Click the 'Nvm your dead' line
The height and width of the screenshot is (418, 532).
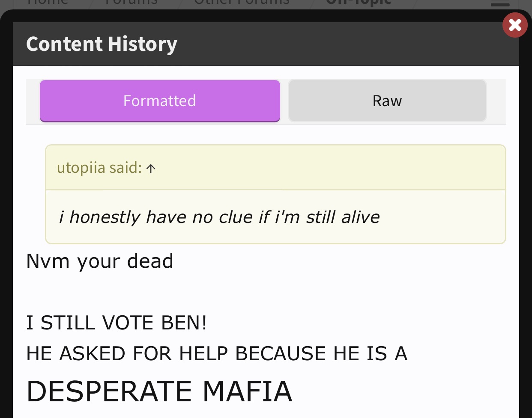100,261
